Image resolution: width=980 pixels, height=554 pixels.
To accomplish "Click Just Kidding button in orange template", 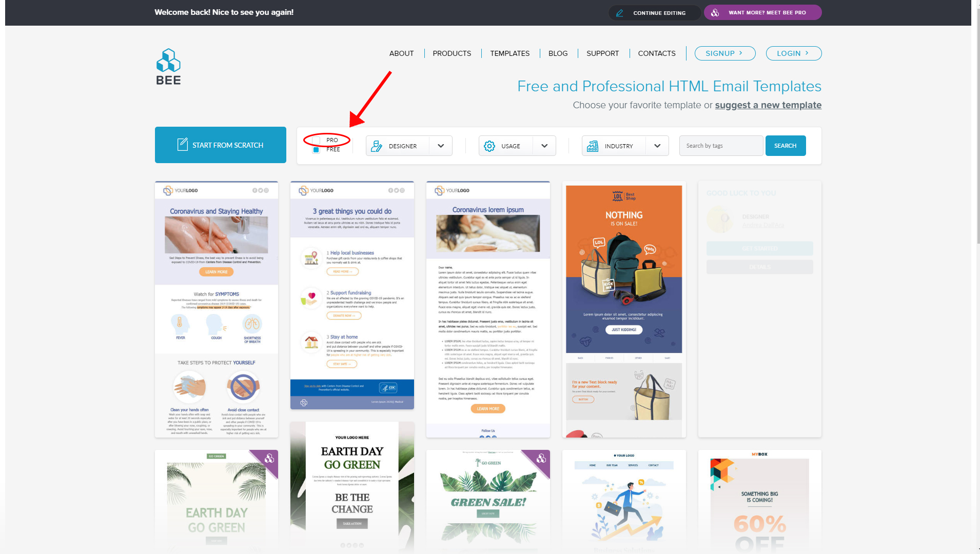I will tap(624, 330).
